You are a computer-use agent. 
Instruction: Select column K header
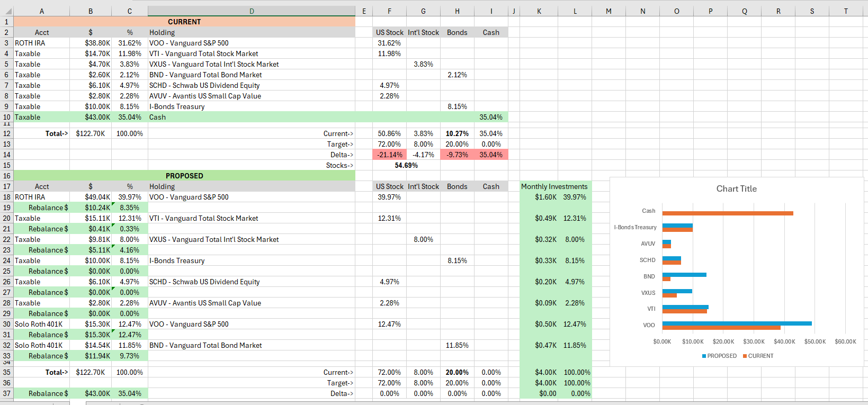pyautogui.click(x=539, y=11)
